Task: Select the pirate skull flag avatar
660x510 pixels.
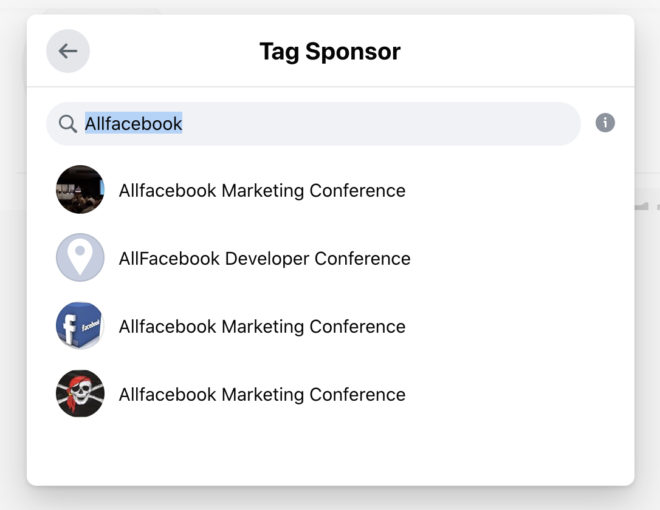Action: (x=80, y=394)
